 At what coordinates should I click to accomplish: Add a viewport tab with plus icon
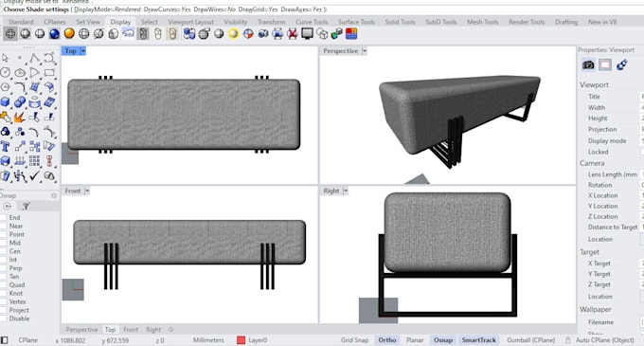170,330
